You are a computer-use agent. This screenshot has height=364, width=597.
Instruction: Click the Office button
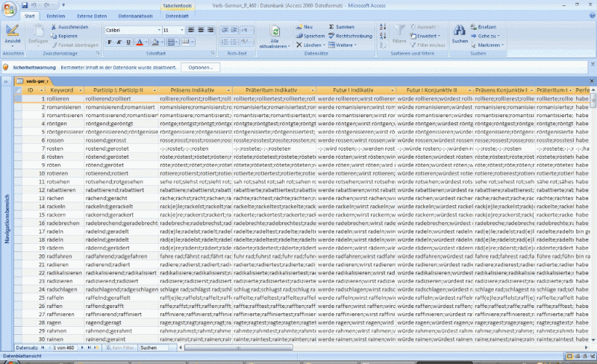tap(8, 8)
